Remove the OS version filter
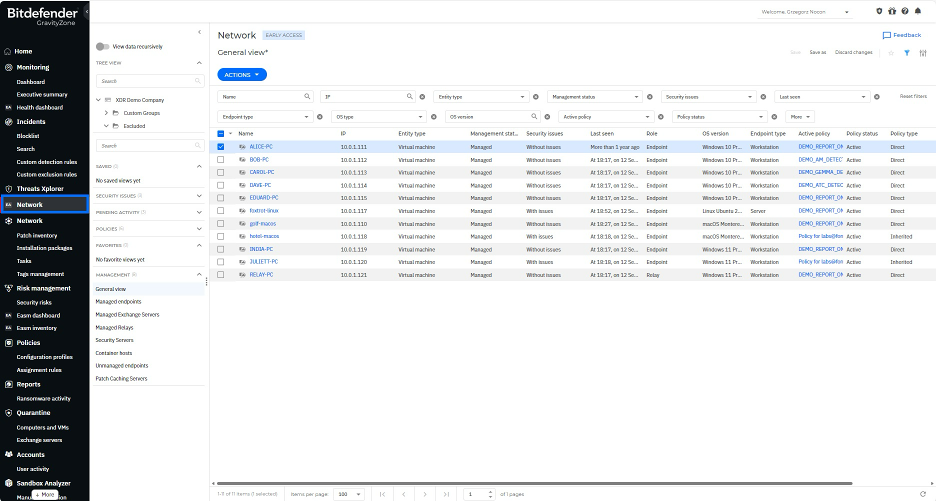Screen dimensions: 936x502 point(547,117)
